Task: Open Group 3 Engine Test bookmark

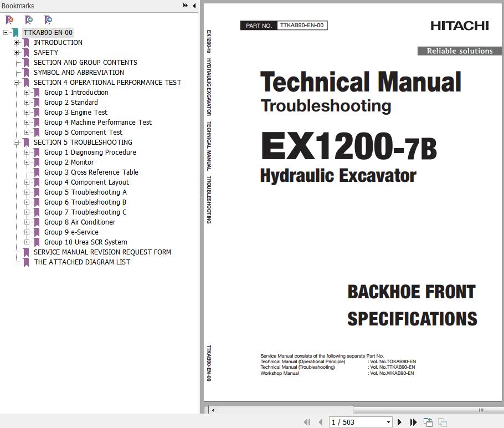Action: 76,113
